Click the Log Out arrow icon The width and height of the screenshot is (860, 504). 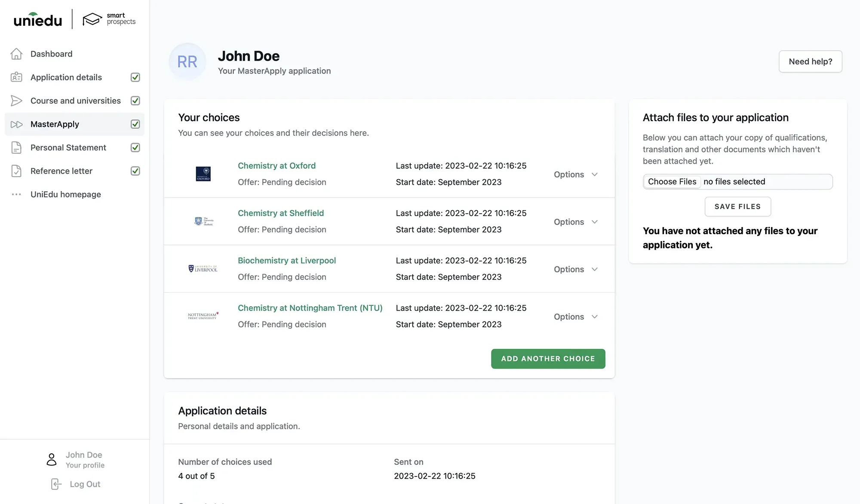click(x=56, y=484)
